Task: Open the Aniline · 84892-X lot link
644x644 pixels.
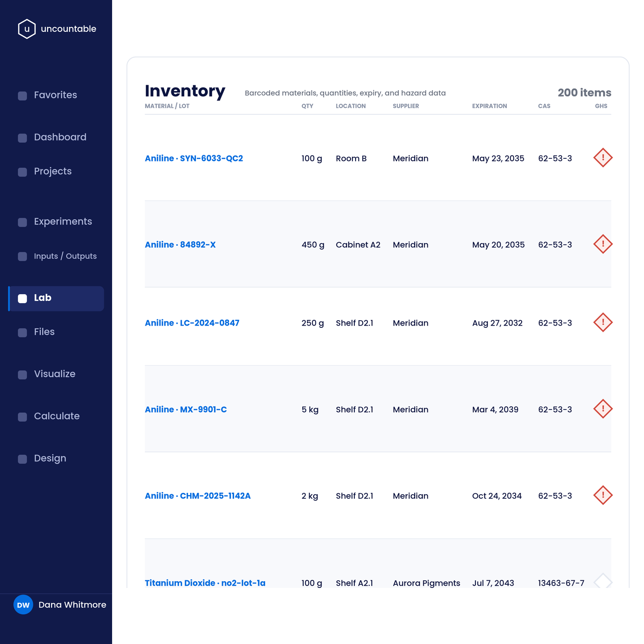Action: pyautogui.click(x=180, y=244)
